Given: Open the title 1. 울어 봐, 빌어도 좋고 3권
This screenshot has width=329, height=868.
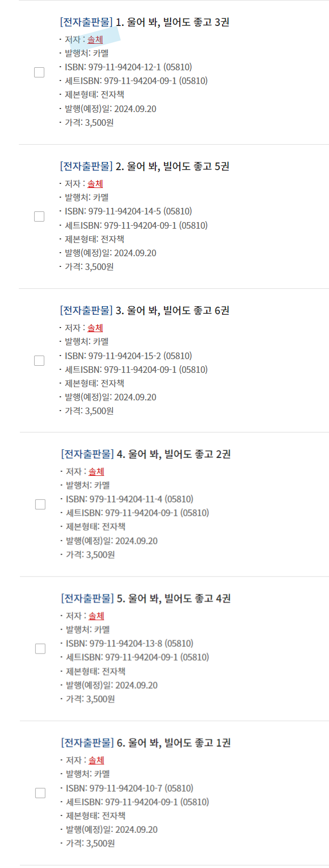Looking at the screenshot, I should pyautogui.click(x=172, y=22).
